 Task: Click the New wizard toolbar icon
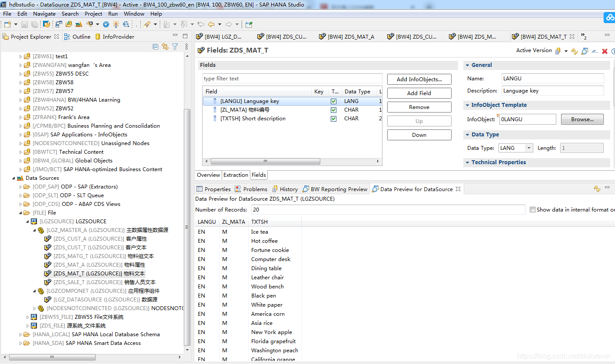tap(7, 24)
